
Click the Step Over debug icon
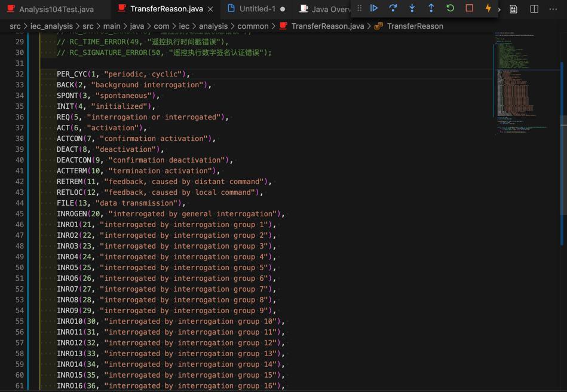(393, 8)
